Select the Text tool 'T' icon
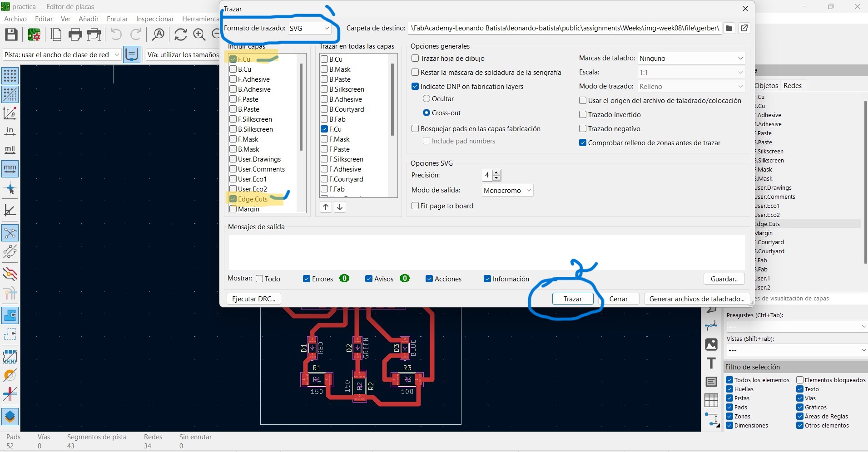868x452 pixels. [x=711, y=363]
